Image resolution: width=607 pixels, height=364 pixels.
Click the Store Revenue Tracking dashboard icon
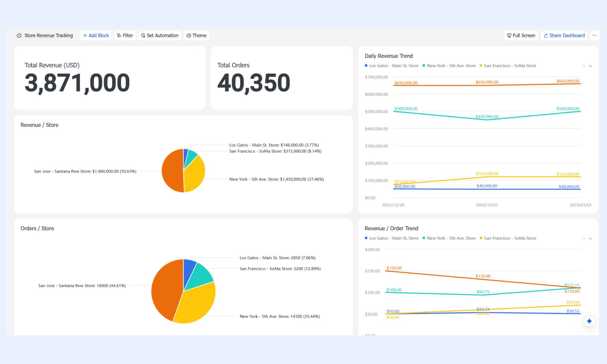[x=19, y=35]
